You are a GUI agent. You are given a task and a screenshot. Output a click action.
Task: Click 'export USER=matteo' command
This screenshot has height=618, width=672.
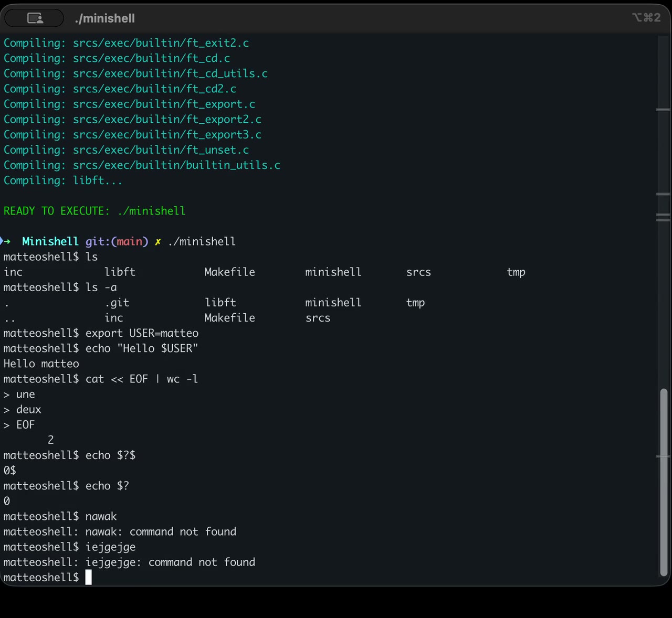142,333
